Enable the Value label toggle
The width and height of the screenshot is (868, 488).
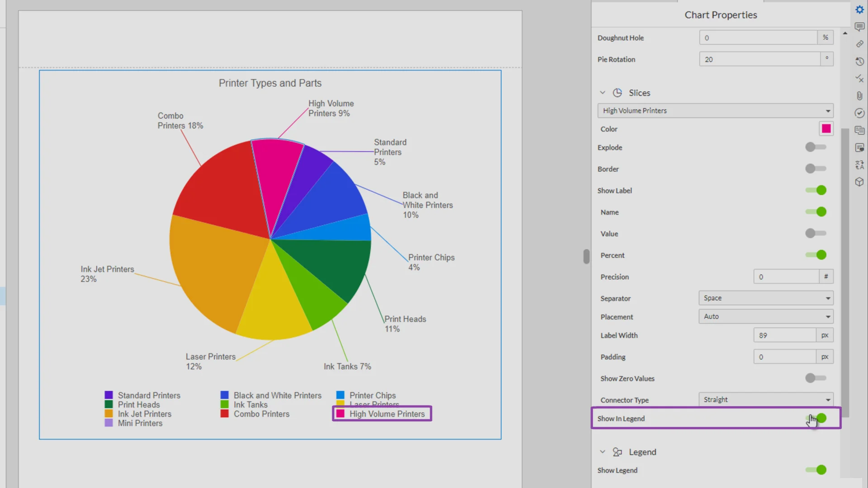816,234
